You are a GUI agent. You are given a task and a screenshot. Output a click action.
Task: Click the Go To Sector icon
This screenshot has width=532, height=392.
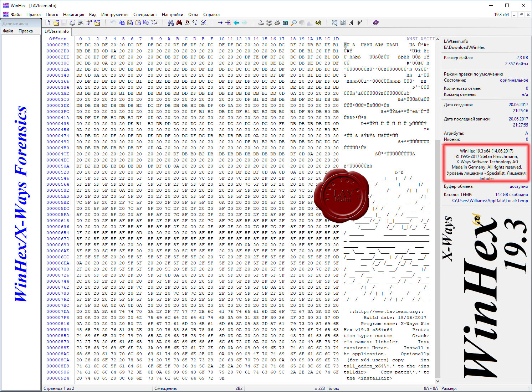228,23
